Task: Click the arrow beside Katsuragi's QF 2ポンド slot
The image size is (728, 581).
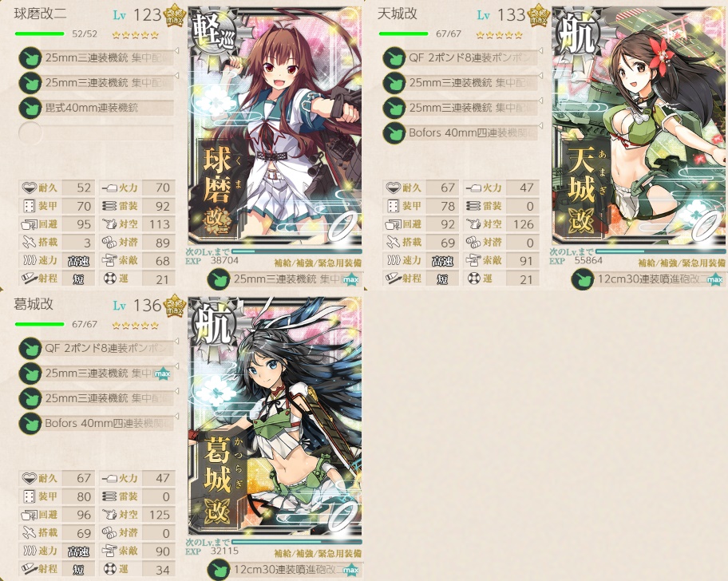Action: [x=176, y=341]
